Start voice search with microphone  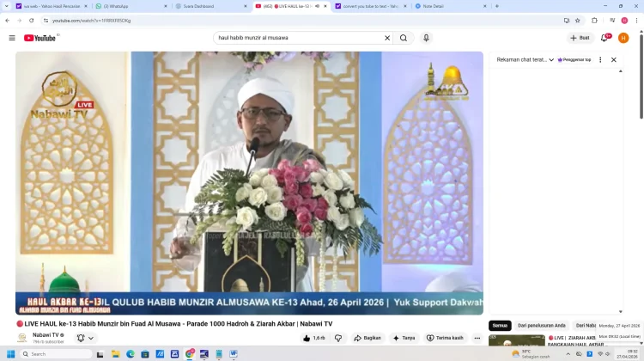tap(426, 38)
